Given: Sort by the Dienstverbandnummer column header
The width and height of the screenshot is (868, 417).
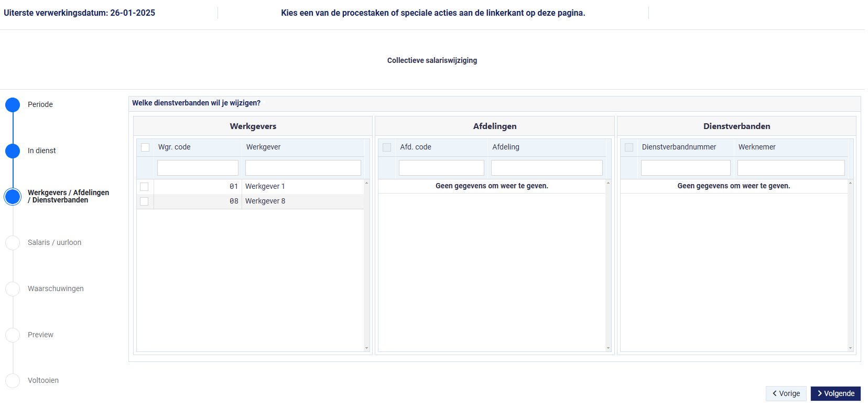Looking at the screenshot, I should 686,147.
